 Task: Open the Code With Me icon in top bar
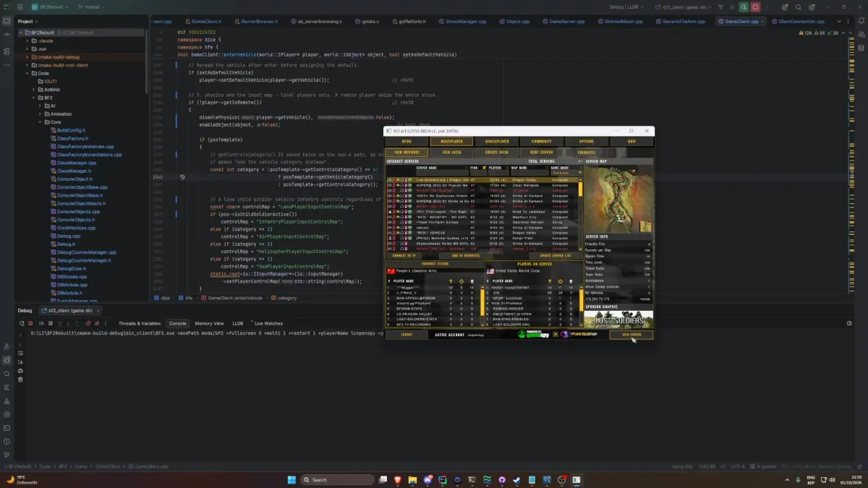point(785,7)
